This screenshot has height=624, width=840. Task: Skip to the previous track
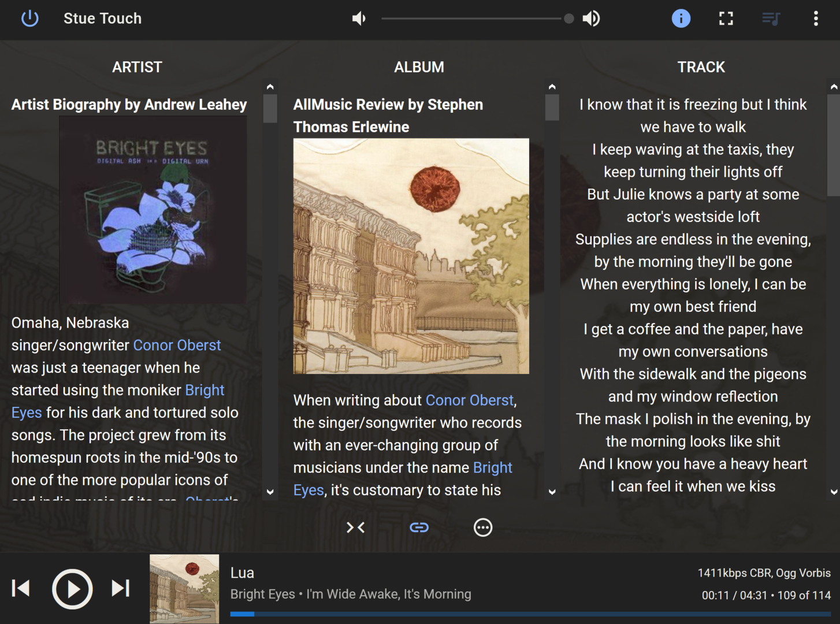[x=21, y=589]
